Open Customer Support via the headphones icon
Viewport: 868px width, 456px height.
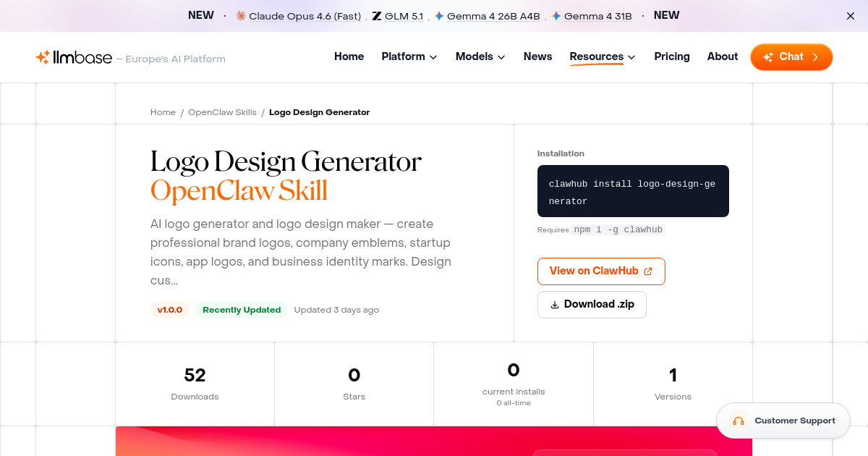739,421
